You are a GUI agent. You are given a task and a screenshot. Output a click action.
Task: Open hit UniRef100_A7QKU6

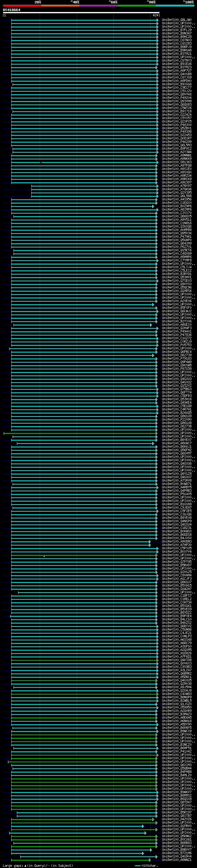(177, 189)
